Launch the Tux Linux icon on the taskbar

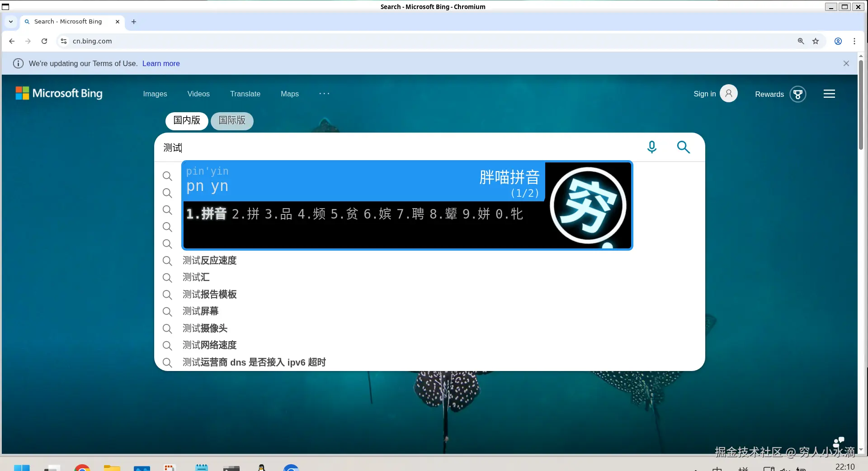(x=261, y=468)
